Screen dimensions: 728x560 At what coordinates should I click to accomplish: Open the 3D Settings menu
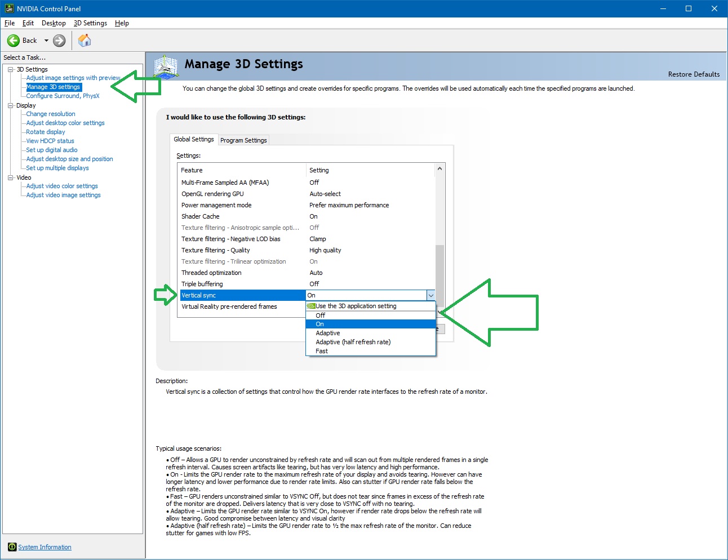(90, 23)
